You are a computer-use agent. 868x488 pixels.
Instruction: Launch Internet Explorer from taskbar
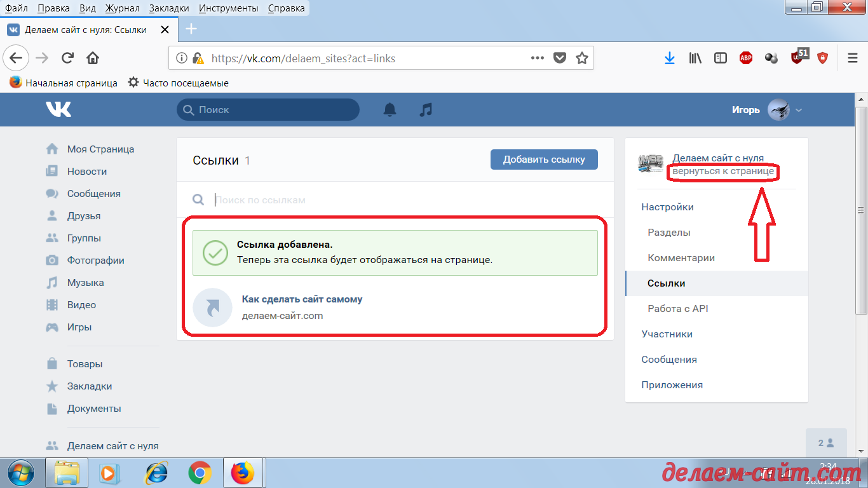(156, 473)
